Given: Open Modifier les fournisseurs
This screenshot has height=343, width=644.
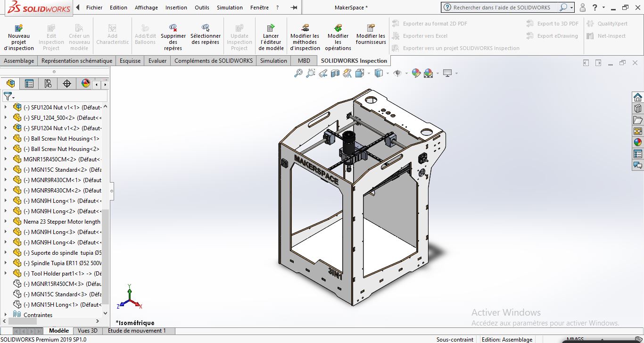Looking at the screenshot, I should pos(371,34).
